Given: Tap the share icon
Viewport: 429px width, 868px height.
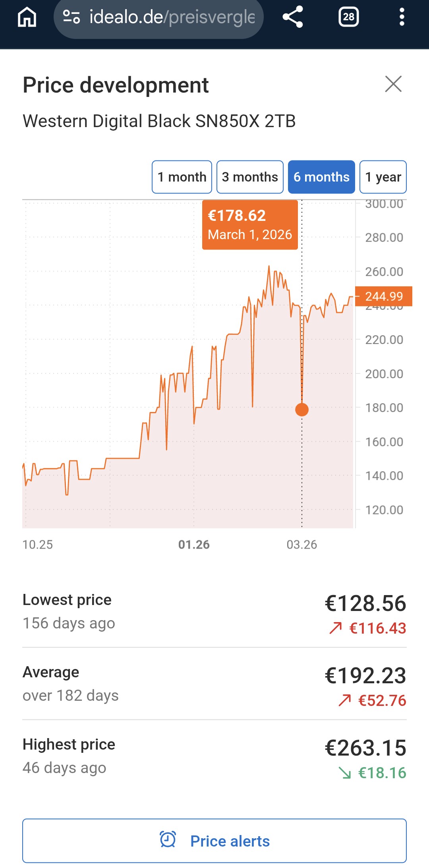Looking at the screenshot, I should point(293,17).
